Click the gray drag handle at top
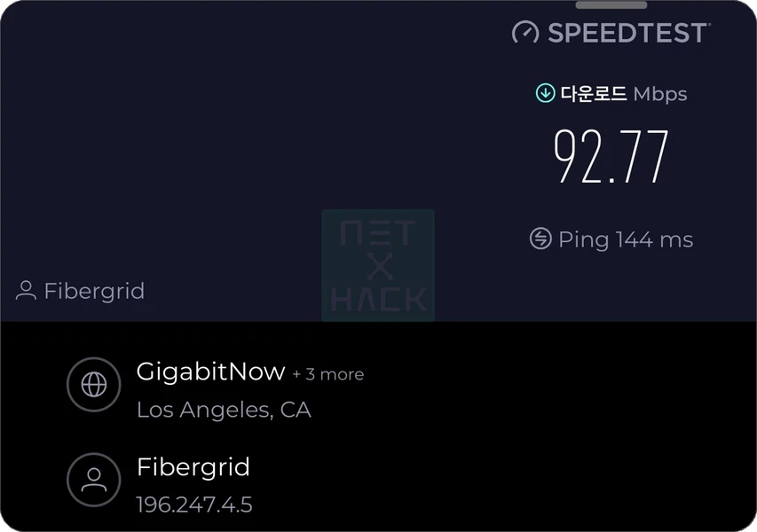 [611, 5]
